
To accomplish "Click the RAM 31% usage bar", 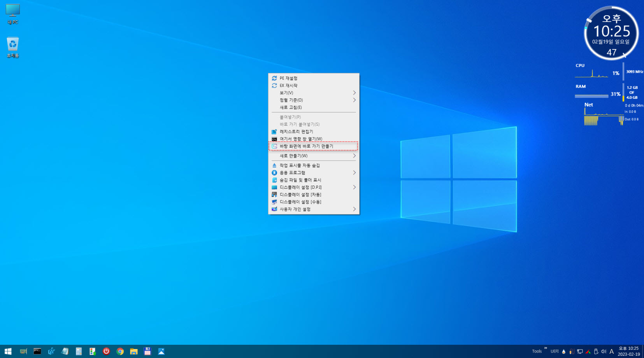I will click(x=591, y=96).
